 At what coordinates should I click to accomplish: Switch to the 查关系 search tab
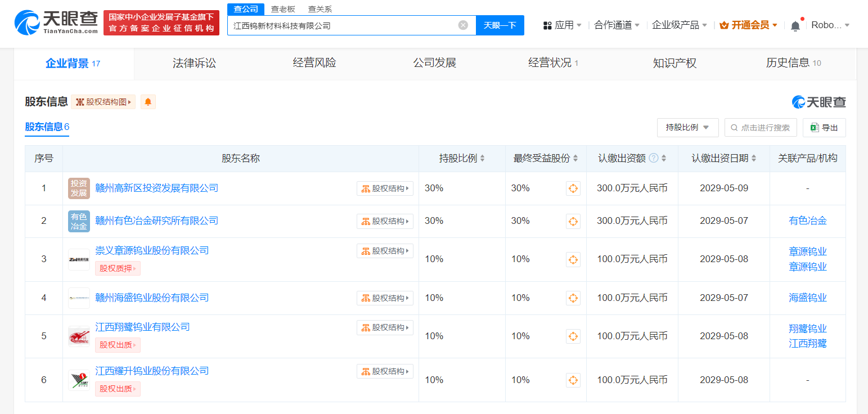click(x=320, y=9)
